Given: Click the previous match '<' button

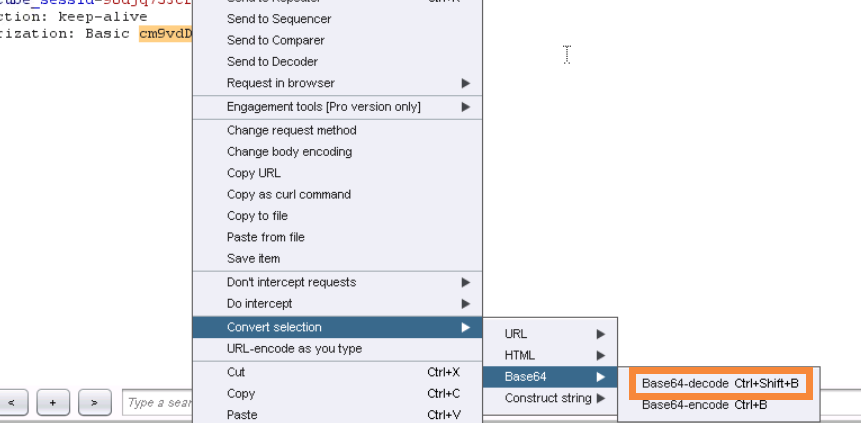Looking at the screenshot, I should pos(12,402).
